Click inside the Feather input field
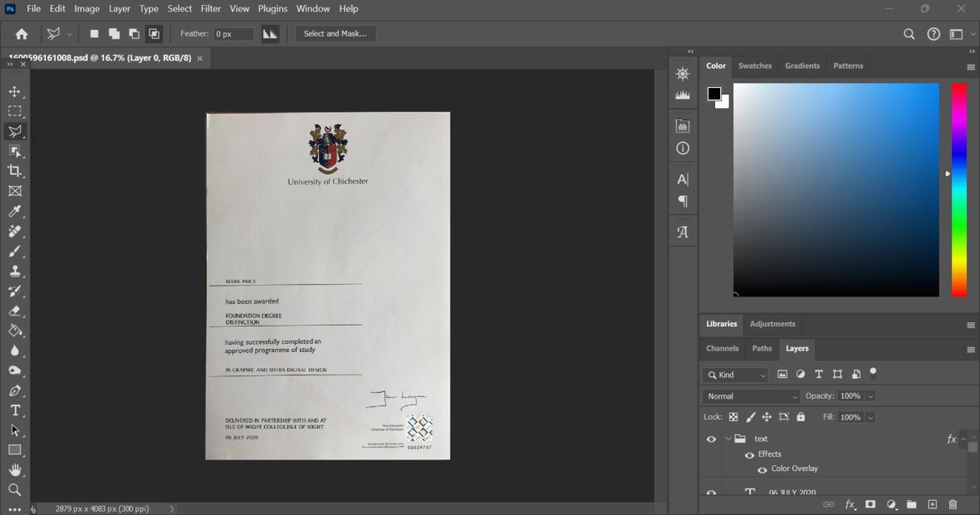Viewport: 980px width, 515px height. click(x=233, y=33)
